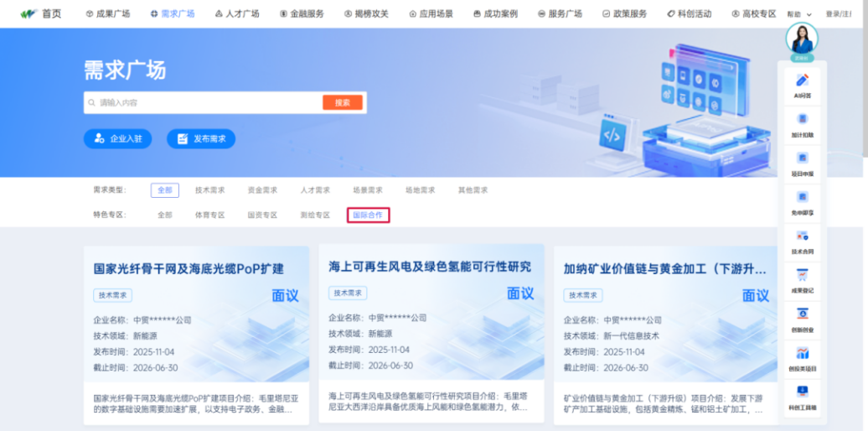Click the 企业入驻 button
This screenshot has width=868, height=431.
tap(117, 138)
